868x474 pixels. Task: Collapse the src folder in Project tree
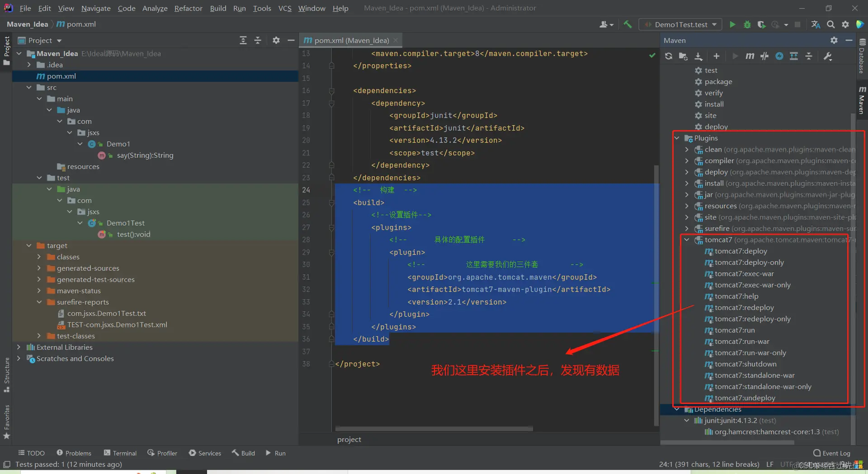pyautogui.click(x=29, y=88)
